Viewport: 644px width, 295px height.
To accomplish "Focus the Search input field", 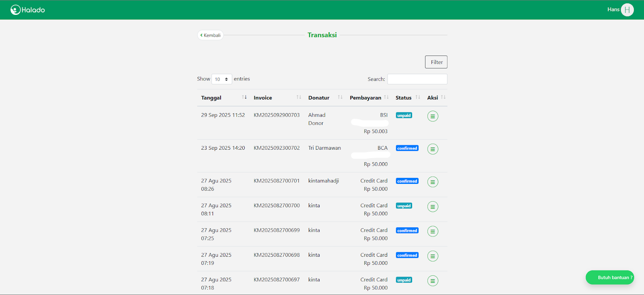I will tap(417, 79).
